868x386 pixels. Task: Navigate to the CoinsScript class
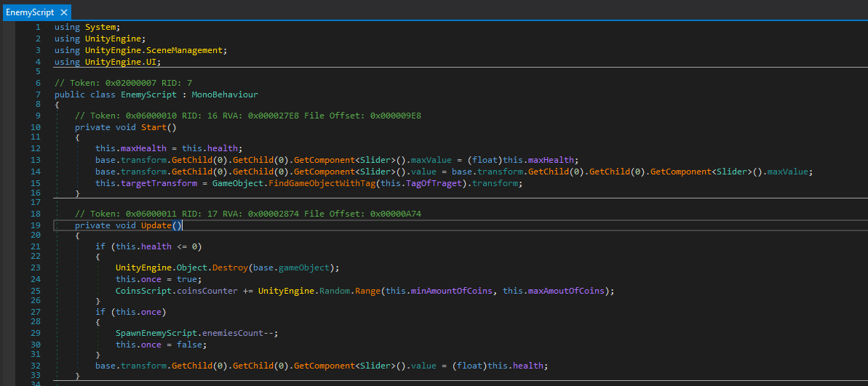coord(143,291)
